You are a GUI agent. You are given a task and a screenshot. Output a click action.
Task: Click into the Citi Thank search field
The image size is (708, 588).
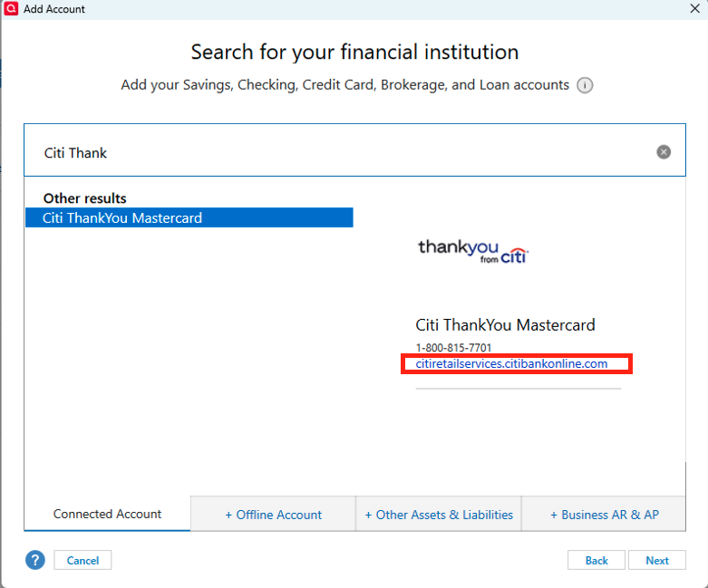354,149
